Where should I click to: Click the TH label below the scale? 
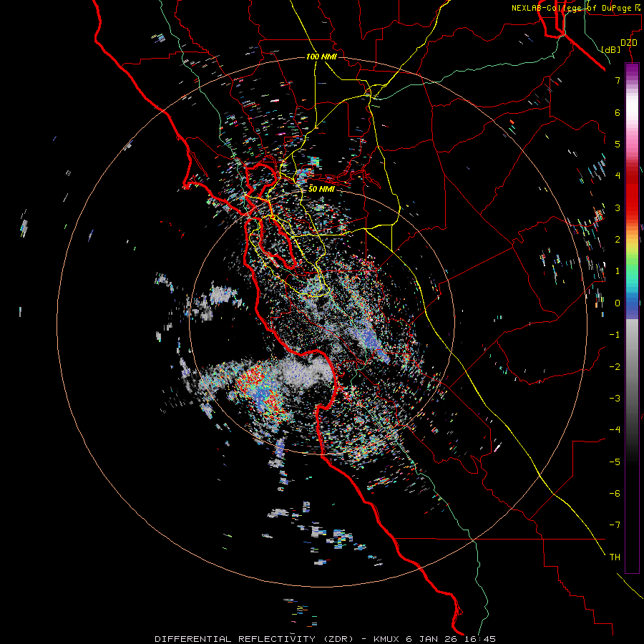(615, 557)
